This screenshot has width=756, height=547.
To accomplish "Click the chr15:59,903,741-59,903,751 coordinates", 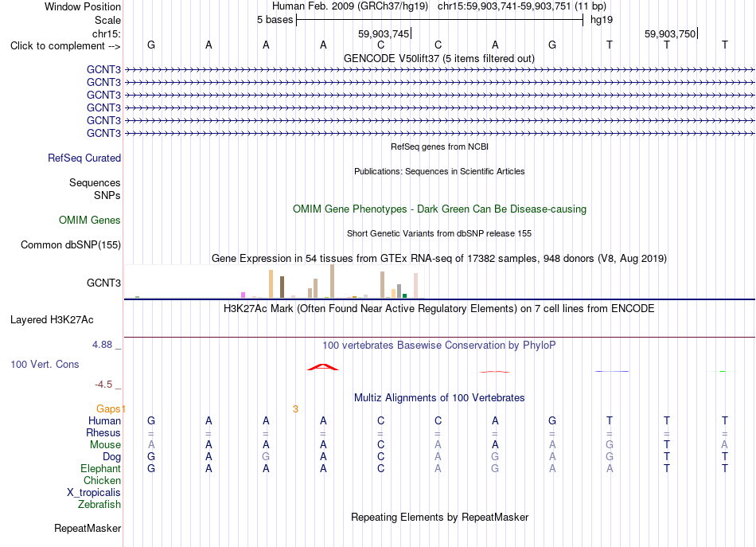I will (x=505, y=6).
